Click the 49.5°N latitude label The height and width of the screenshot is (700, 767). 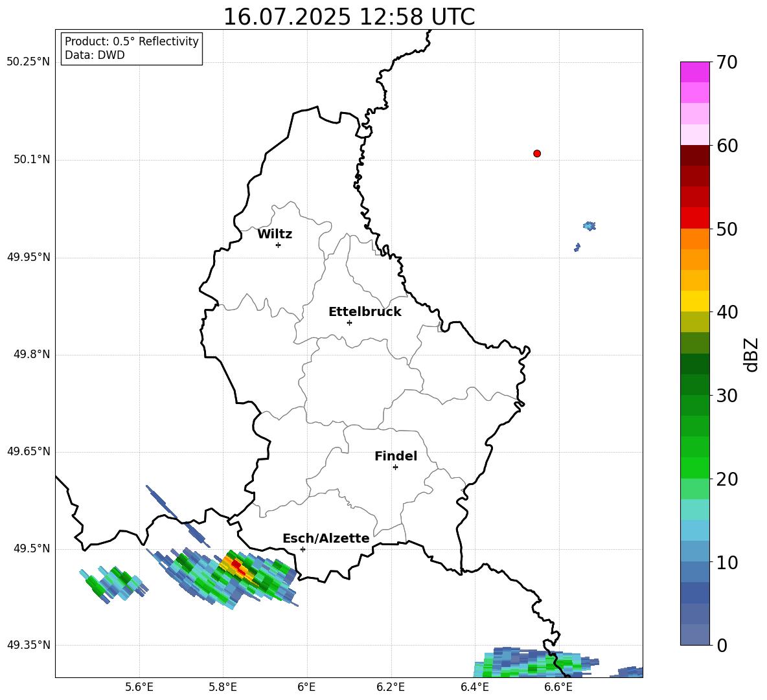pyautogui.click(x=32, y=548)
